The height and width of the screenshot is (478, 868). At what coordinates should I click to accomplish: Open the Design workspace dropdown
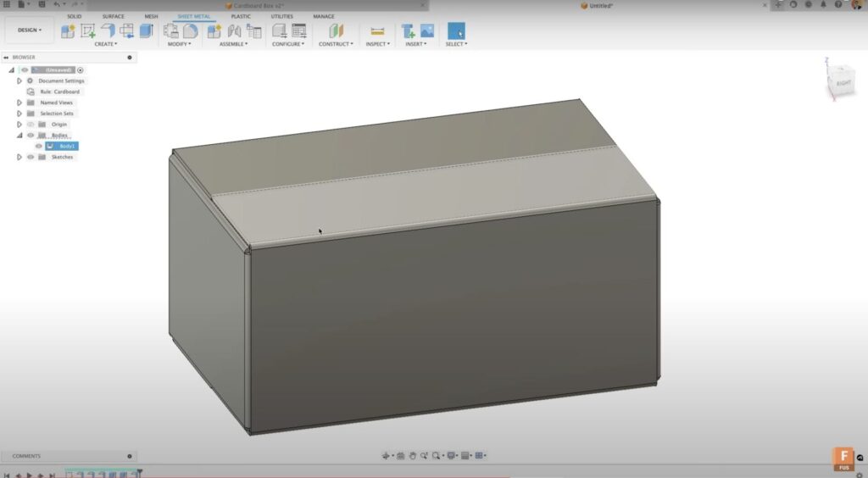tap(30, 30)
